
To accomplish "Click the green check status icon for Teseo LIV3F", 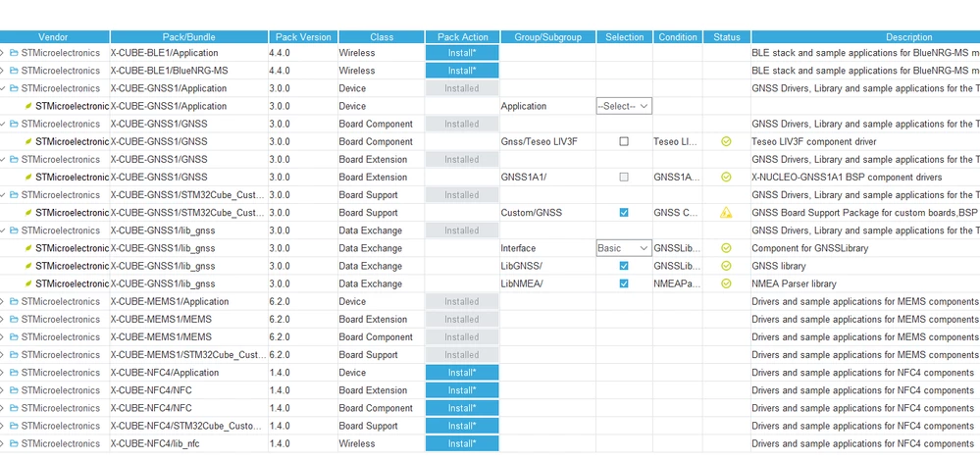I will click(x=726, y=142).
